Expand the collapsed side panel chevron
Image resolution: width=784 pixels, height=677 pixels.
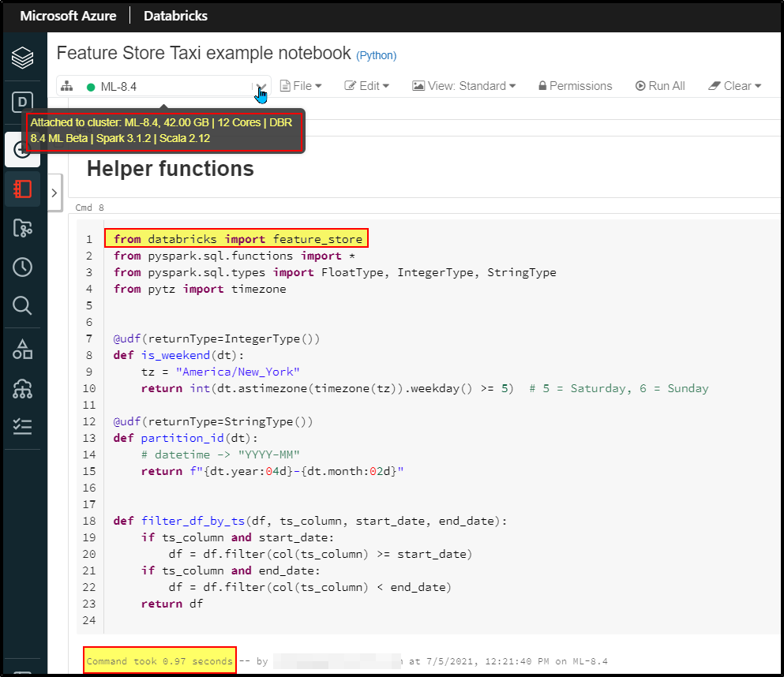tap(54, 193)
